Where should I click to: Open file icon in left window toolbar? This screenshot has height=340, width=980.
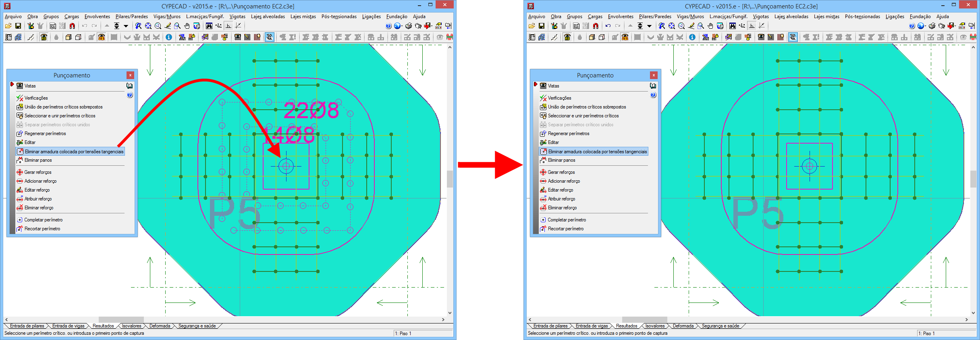tap(8, 26)
